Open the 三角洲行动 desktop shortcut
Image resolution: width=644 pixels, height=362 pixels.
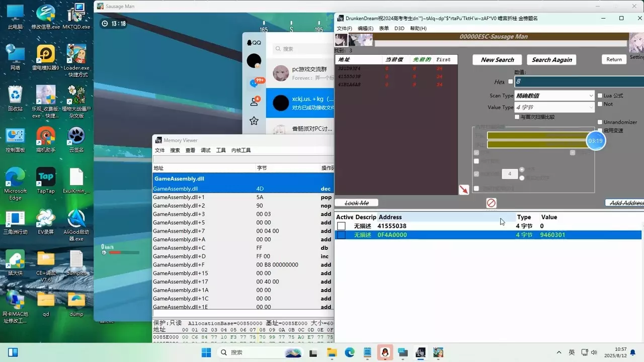[x=15, y=222]
